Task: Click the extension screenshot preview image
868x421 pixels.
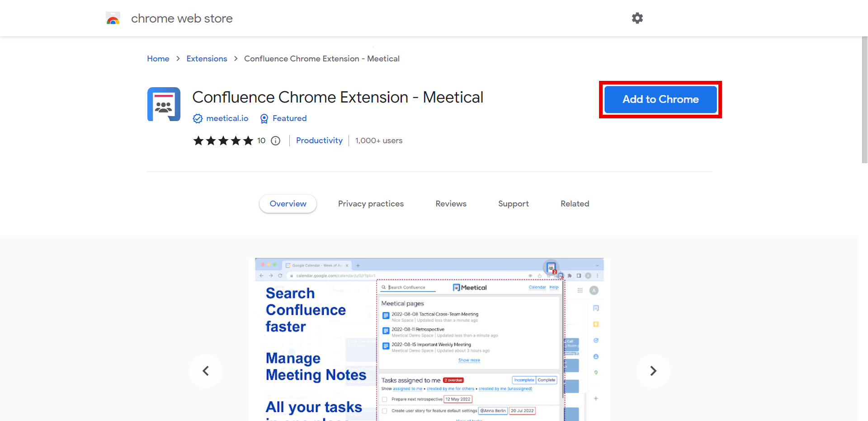Action: click(x=429, y=339)
